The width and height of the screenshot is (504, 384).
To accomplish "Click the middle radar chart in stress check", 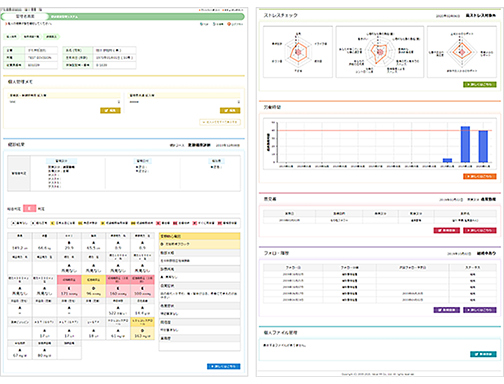I will (380, 52).
